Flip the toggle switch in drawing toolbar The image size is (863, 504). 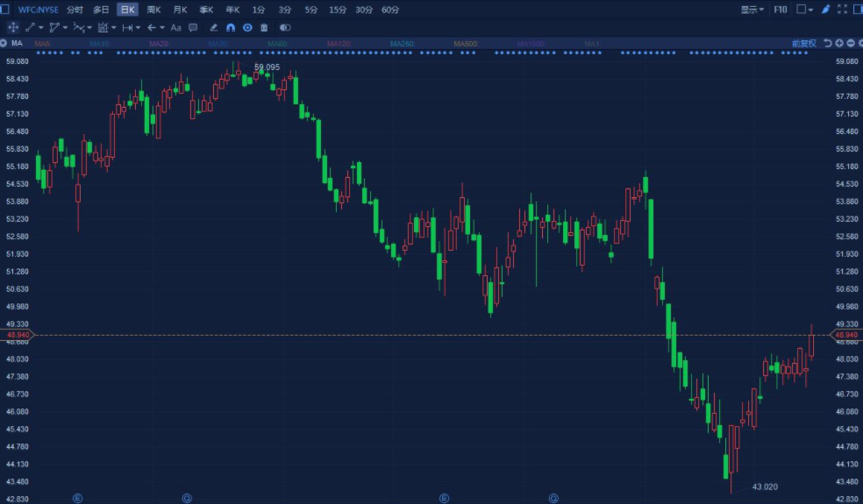pos(285,27)
